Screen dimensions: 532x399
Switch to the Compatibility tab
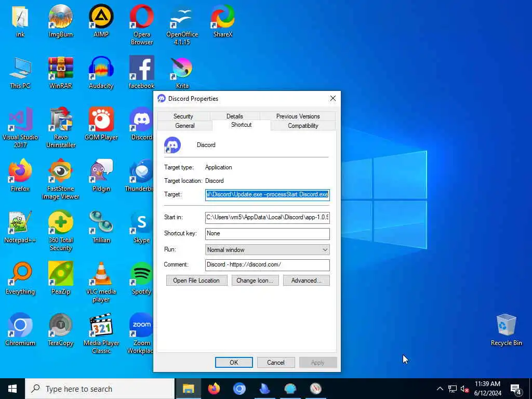303,126
